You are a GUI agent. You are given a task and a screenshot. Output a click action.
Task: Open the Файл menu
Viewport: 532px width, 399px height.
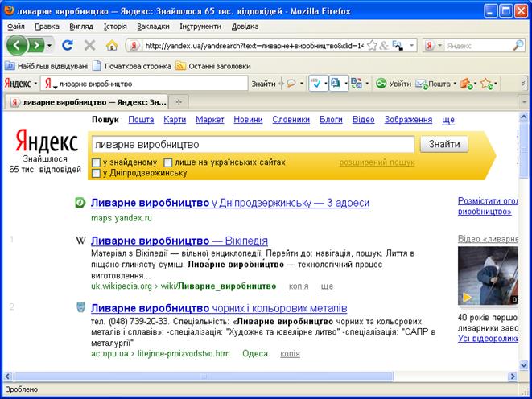pyautogui.click(x=15, y=27)
